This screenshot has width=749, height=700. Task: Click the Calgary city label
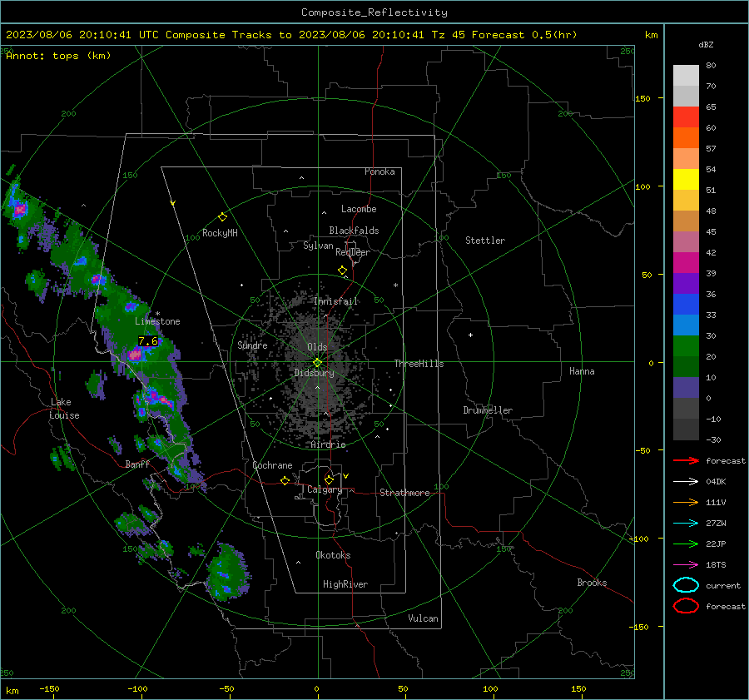(325, 489)
